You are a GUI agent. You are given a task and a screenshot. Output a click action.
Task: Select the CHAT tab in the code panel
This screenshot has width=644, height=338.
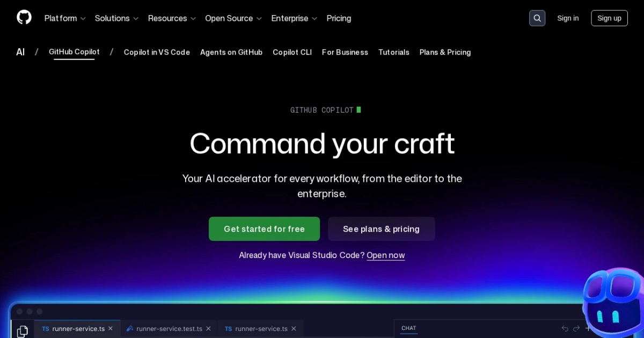coord(408,328)
